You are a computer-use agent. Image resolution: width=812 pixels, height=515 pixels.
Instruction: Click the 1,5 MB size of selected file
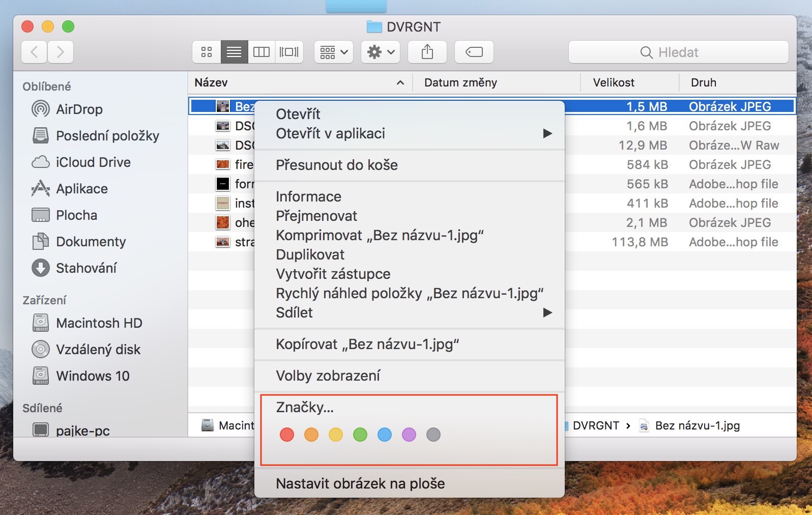[x=647, y=106]
